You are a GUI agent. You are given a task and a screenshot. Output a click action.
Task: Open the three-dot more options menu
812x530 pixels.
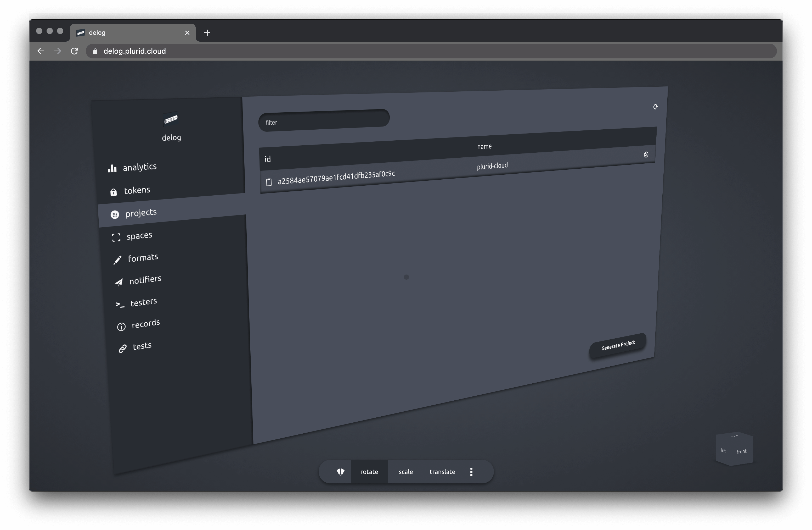pos(471,472)
